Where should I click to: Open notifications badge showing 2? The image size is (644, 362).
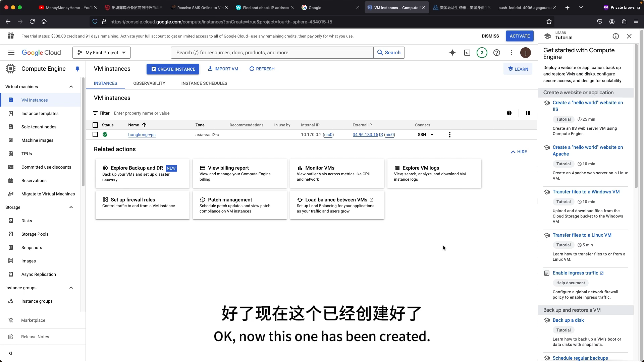coord(482,53)
